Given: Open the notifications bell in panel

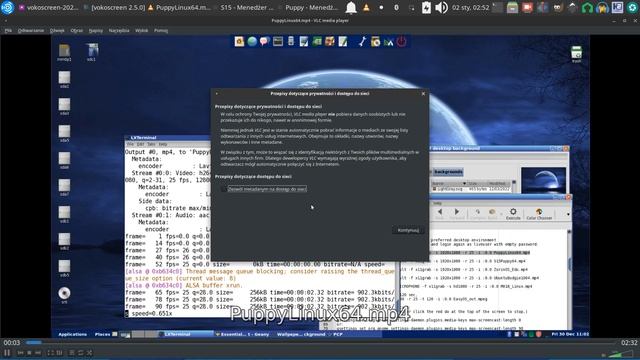Looking at the screenshot, I should click(x=351, y=7).
